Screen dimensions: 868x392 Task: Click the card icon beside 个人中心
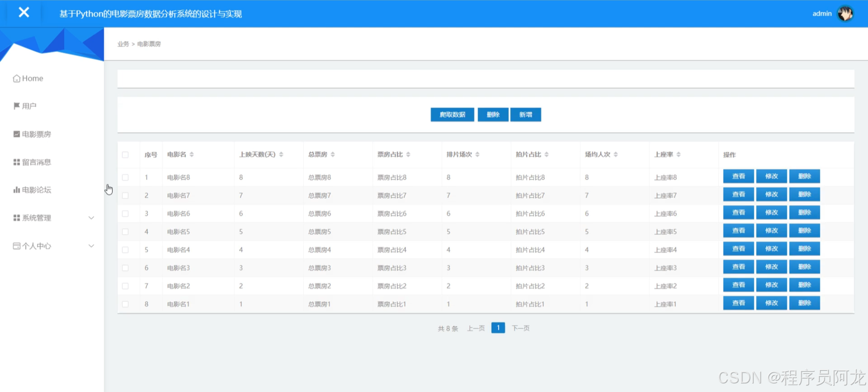[x=17, y=246]
